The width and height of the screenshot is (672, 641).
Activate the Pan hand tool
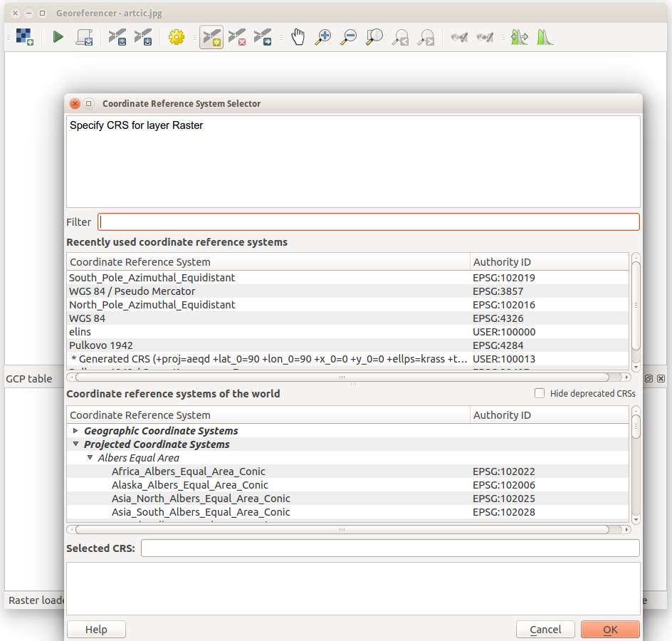click(x=298, y=37)
